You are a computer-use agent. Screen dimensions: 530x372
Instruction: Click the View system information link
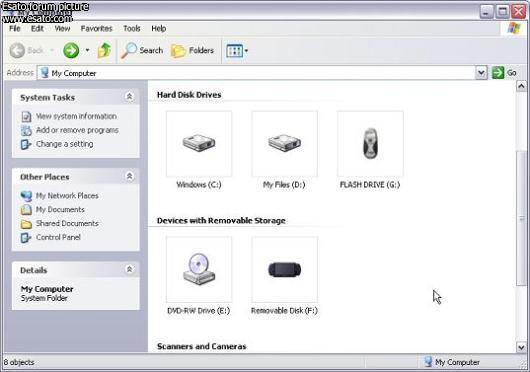[x=76, y=116]
